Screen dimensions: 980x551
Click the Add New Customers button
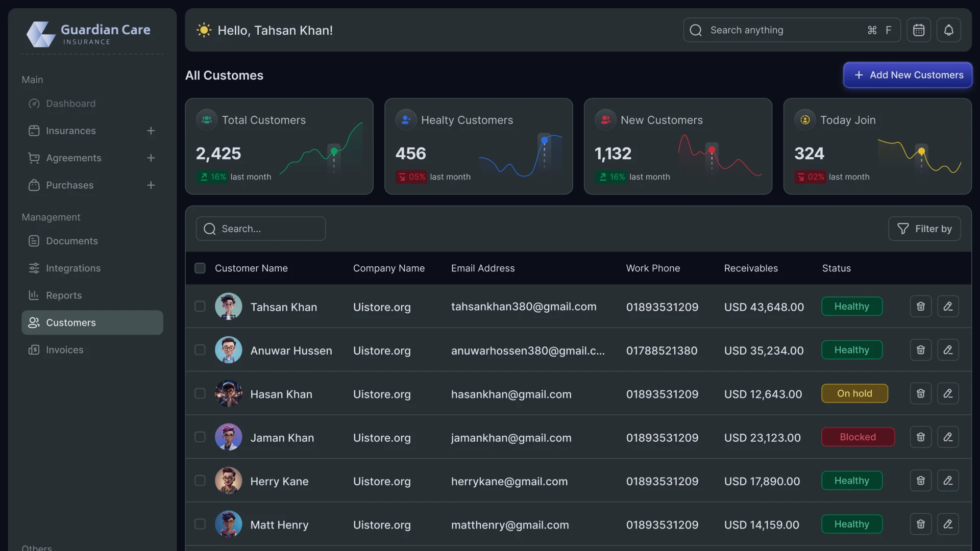(908, 74)
